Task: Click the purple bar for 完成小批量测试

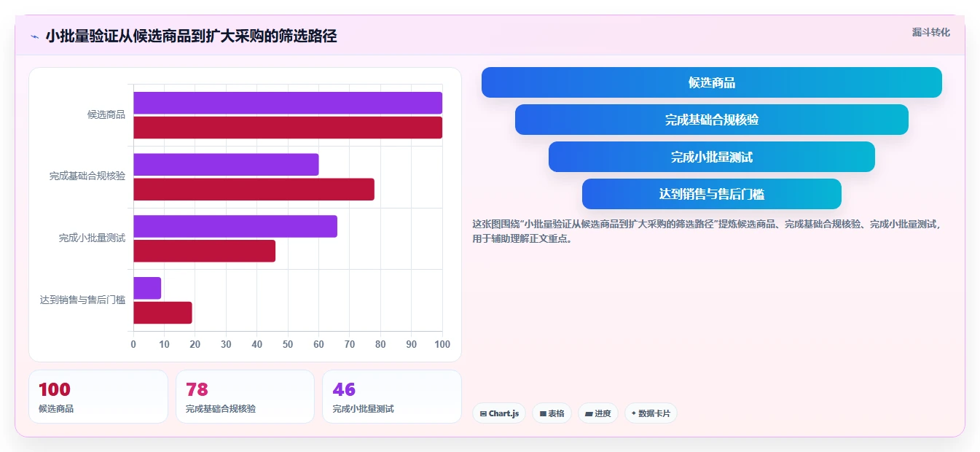Action: tap(235, 226)
